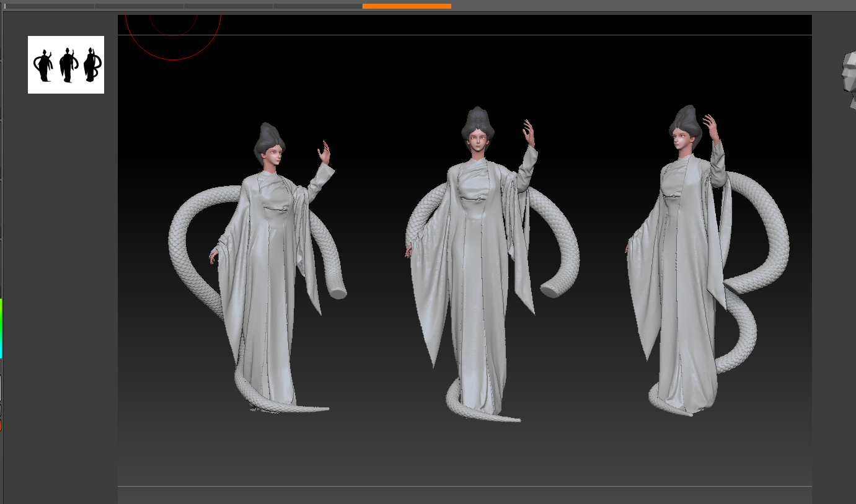The width and height of the screenshot is (856, 504).
Task: Click the front-view robed figure in the middle
Action: tap(492, 265)
